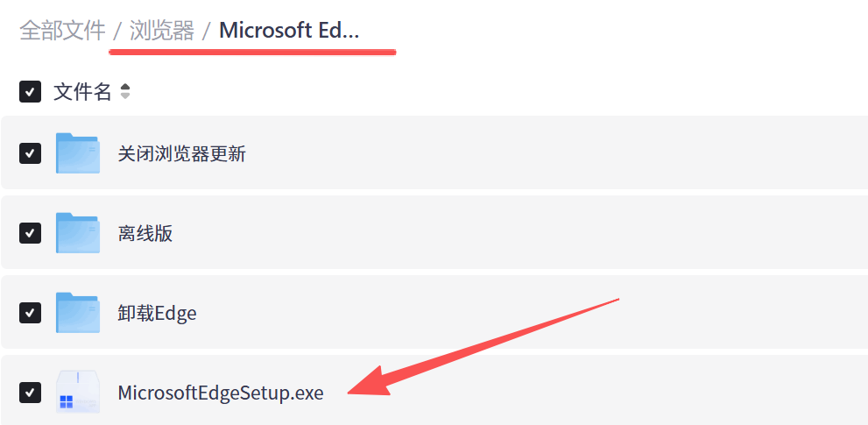Uncheck the MicrosoftEdgeSetup.exe file checkbox
Image resolution: width=868 pixels, height=425 pixels.
(31, 393)
